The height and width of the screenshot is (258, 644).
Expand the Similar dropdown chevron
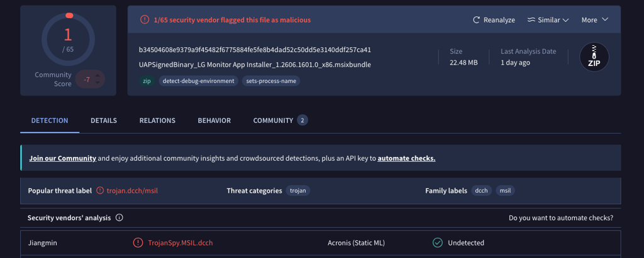click(565, 19)
